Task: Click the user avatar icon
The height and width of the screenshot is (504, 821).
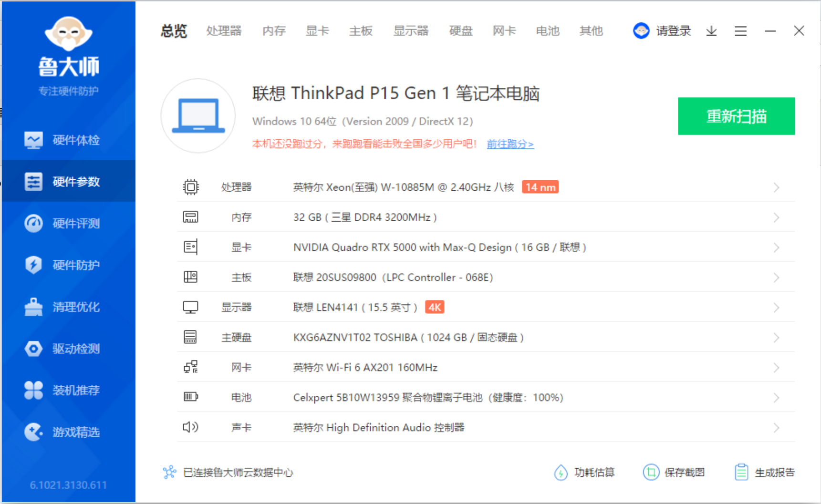Action: point(641,31)
